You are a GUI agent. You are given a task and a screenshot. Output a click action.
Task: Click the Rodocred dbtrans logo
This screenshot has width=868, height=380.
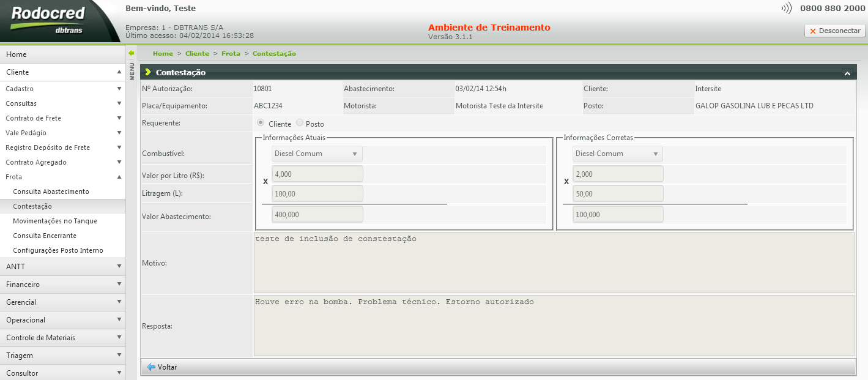pyautogui.click(x=48, y=20)
